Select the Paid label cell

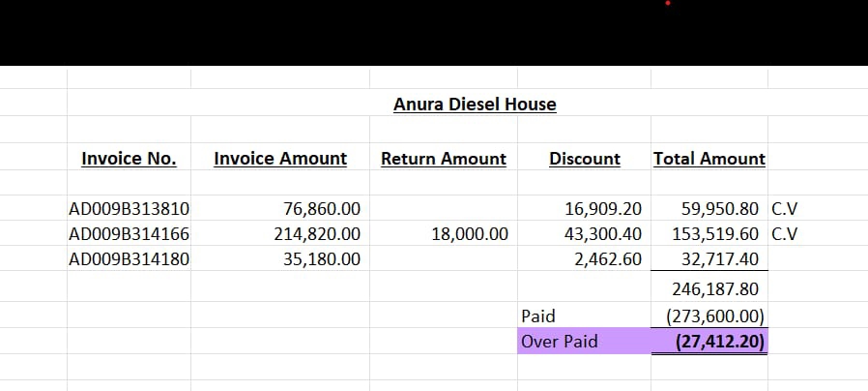tap(538, 316)
